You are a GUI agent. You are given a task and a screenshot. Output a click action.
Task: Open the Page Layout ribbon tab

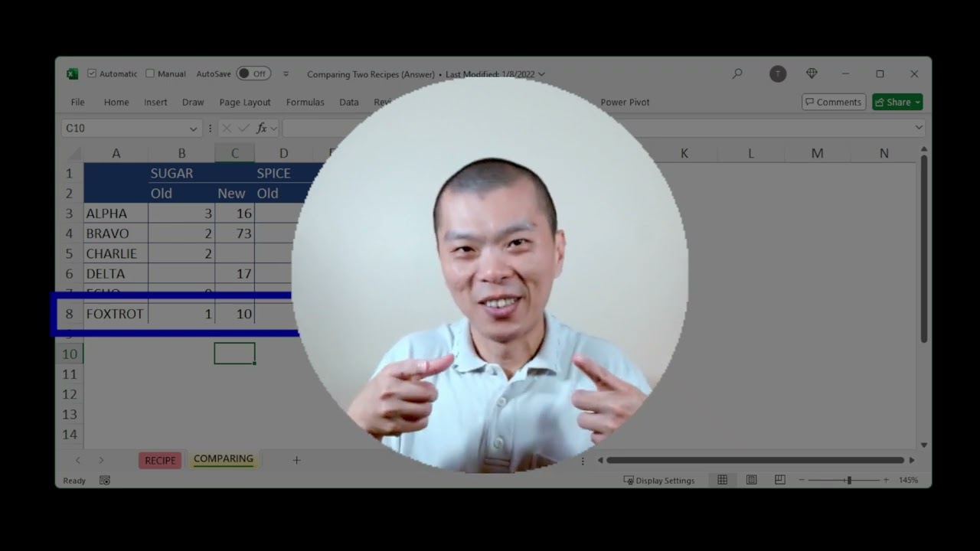pos(245,102)
